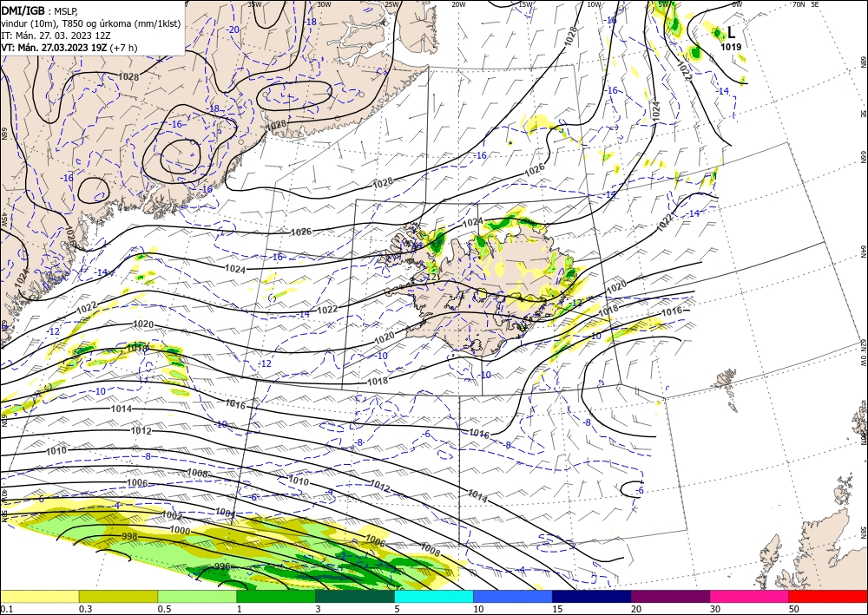This screenshot has height=615, width=868.
Task: Click the '25W' longitude label
Action: coord(391,4)
